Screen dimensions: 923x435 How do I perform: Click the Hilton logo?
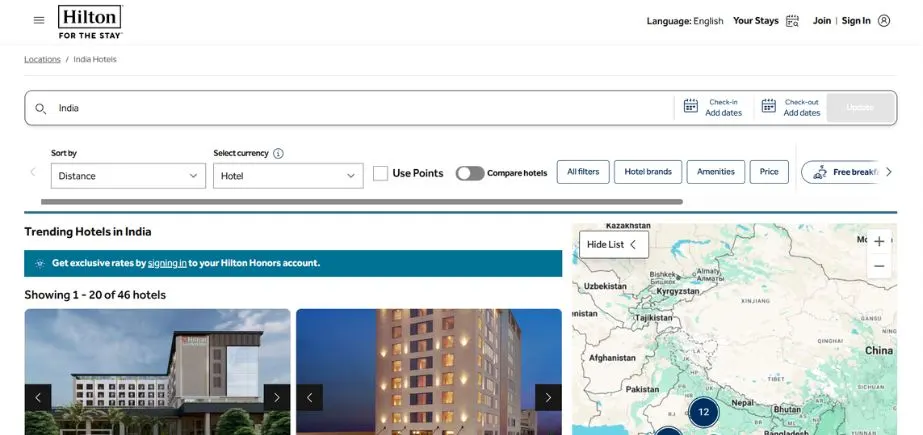click(90, 21)
